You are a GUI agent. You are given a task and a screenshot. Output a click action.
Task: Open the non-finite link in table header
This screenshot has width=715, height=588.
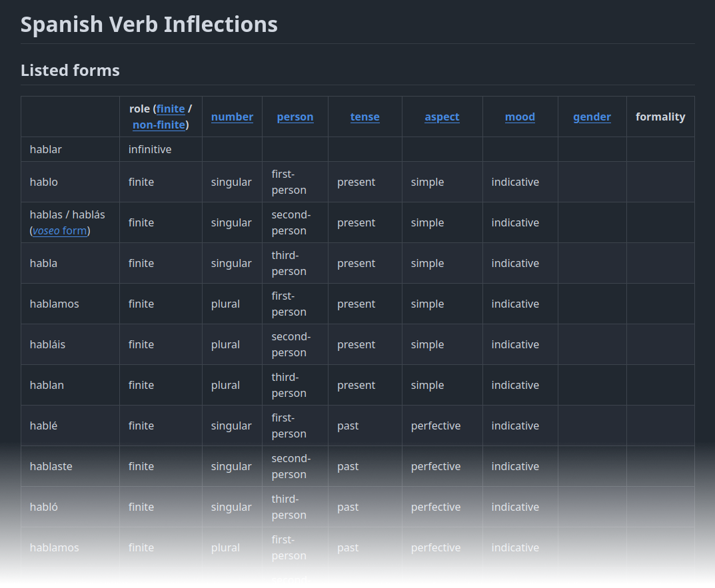pos(159,125)
